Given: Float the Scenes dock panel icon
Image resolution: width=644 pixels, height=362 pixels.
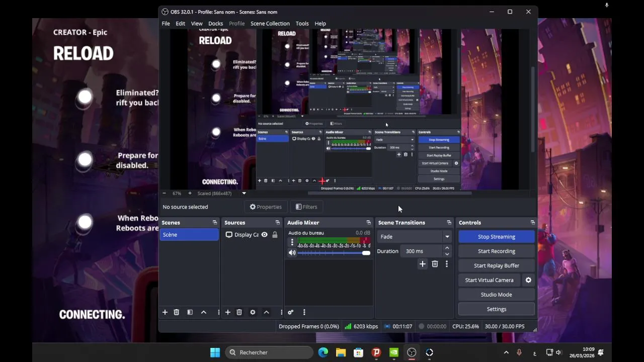Looking at the screenshot, I should tap(215, 223).
